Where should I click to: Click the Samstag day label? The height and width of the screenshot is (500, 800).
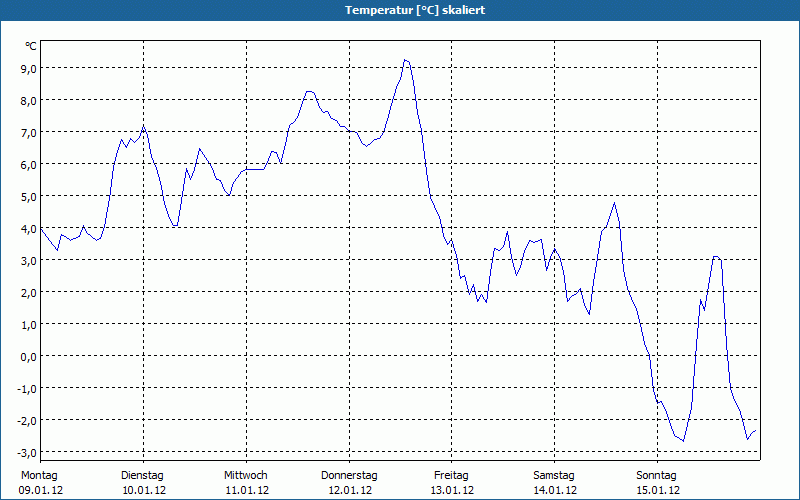[x=554, y=476]
